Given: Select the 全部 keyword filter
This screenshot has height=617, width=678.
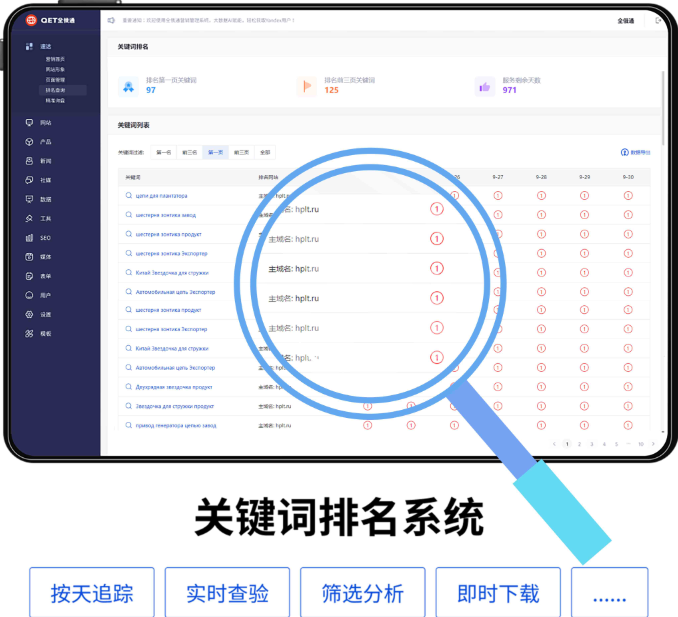Looking at the screenshot, I should (x=265, y=153).
